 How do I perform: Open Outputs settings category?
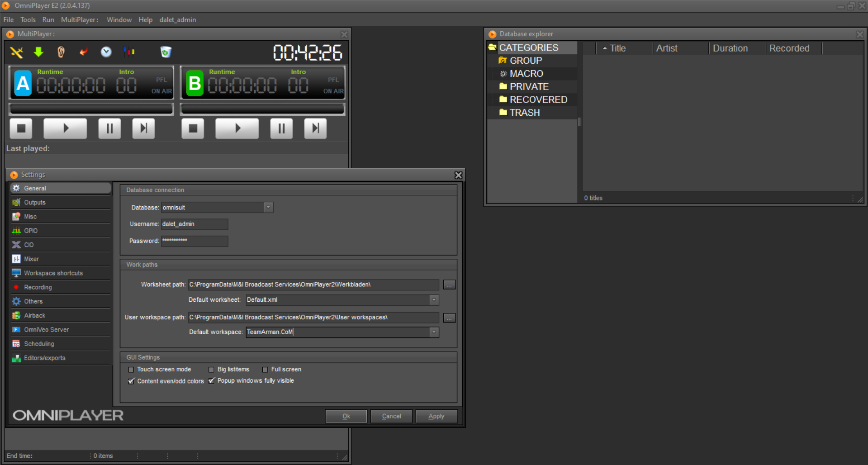tap(61, 203)
